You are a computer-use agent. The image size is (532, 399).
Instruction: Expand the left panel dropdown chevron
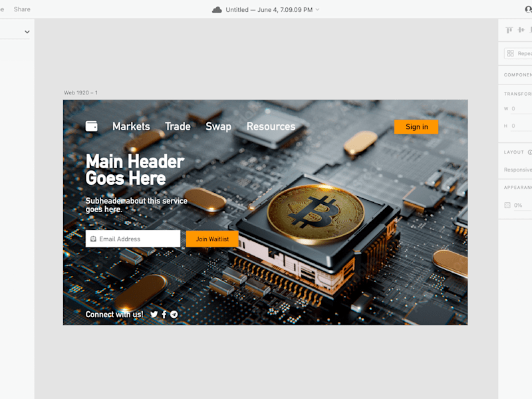tap(27, 32)
